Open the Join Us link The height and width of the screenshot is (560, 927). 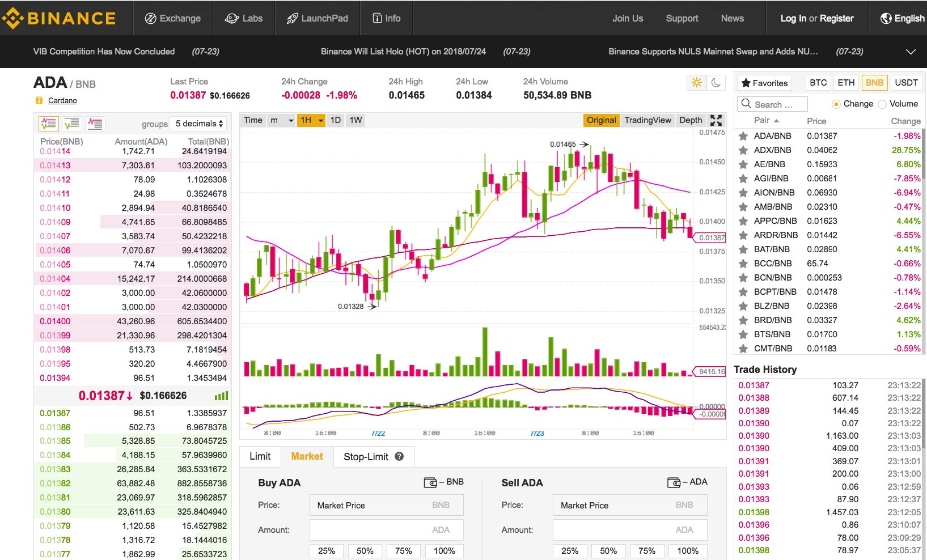pyautogui.click(x=628, y=18)
